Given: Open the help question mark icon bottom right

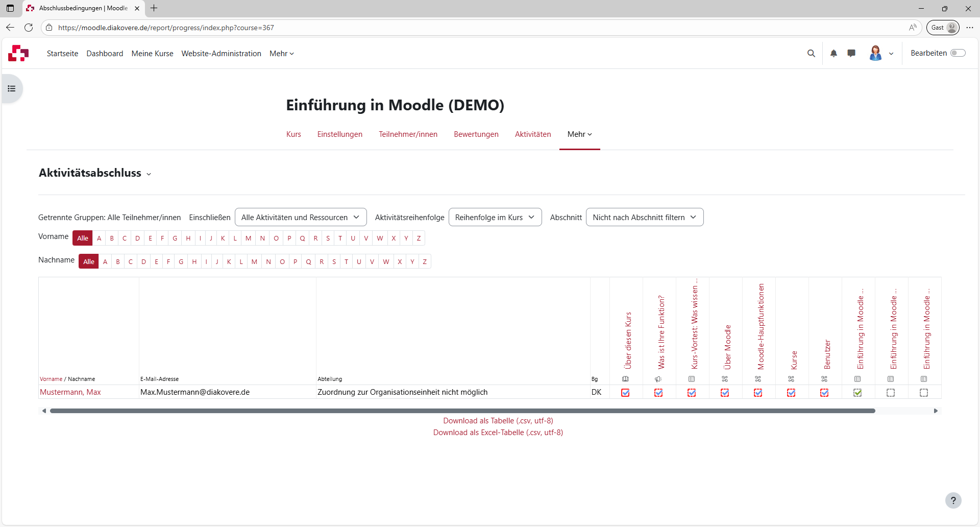Looking at the screenshot, I should click(953, 500).
